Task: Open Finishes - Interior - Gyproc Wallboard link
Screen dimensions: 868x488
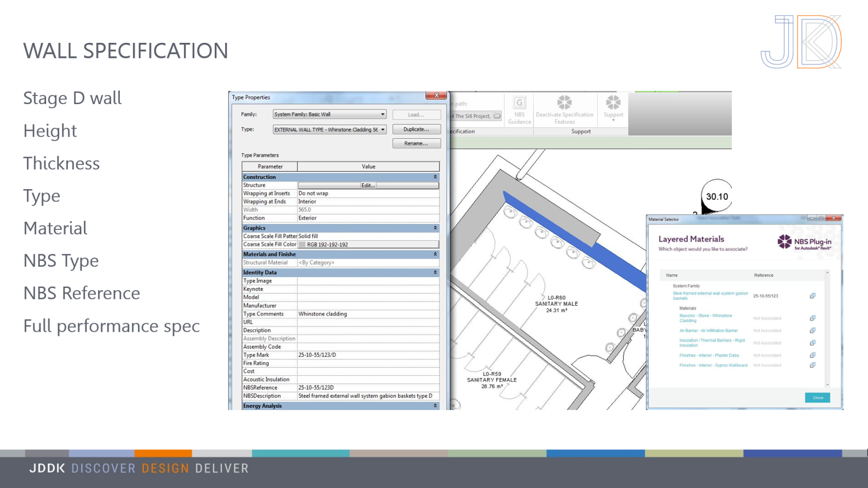Action: [x=713, y=365]
